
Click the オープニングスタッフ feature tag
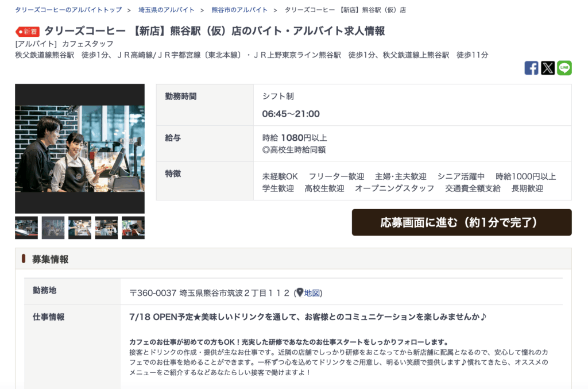pos(394,188)
